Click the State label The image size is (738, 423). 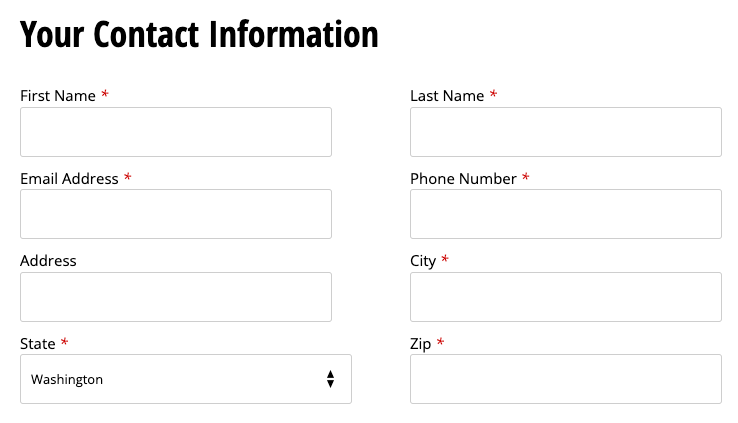click(x=38, y=344)
